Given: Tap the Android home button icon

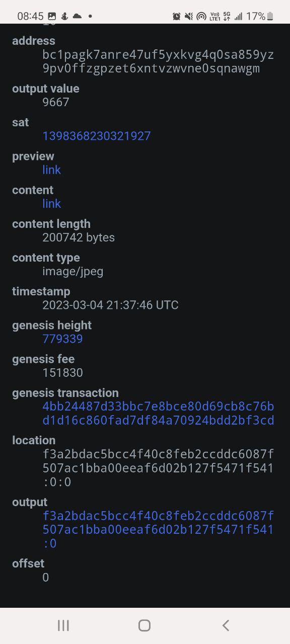Looking at the screenshot, I should pos(144,625).
